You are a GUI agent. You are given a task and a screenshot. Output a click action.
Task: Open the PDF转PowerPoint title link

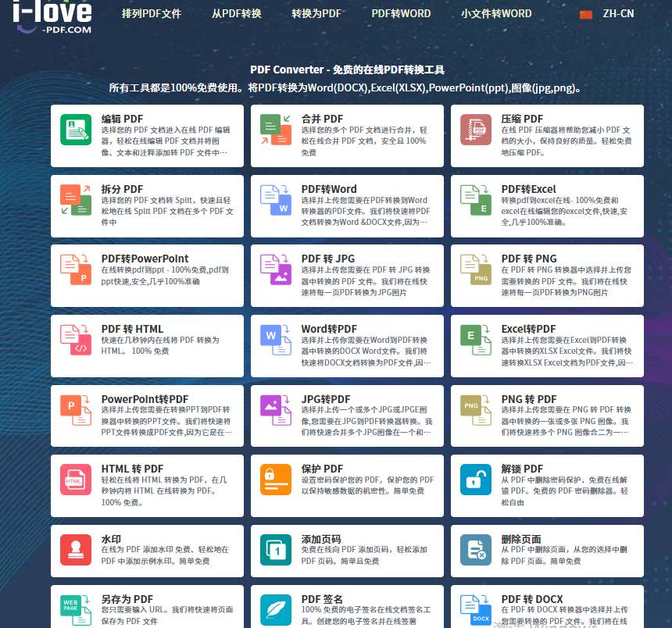(145, 259)
